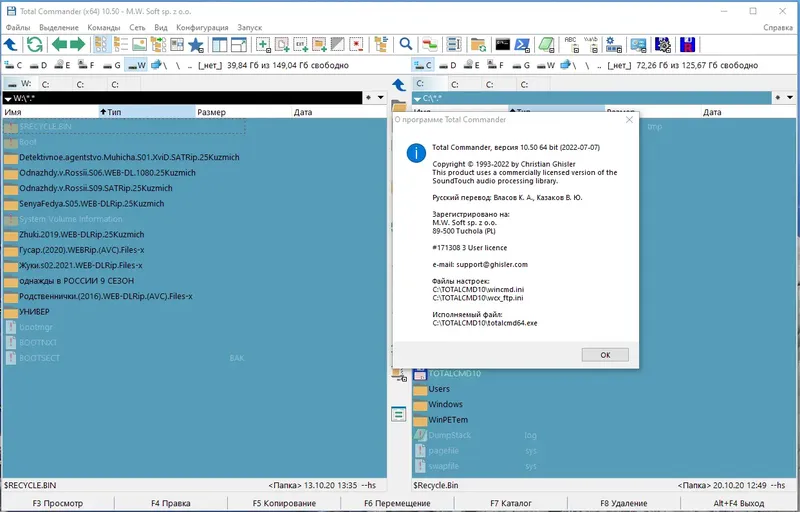Open the Команды menu
Viewport: 800px width, 512px height.
pyautogui.click(x=104, y=28)
